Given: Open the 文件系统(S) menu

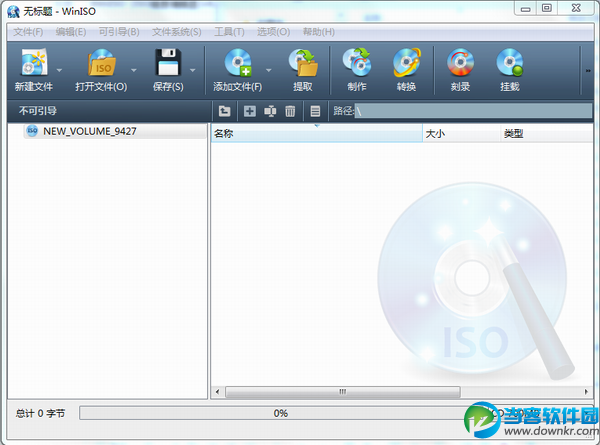Looking at the screenshot, I should pos(176,32).
